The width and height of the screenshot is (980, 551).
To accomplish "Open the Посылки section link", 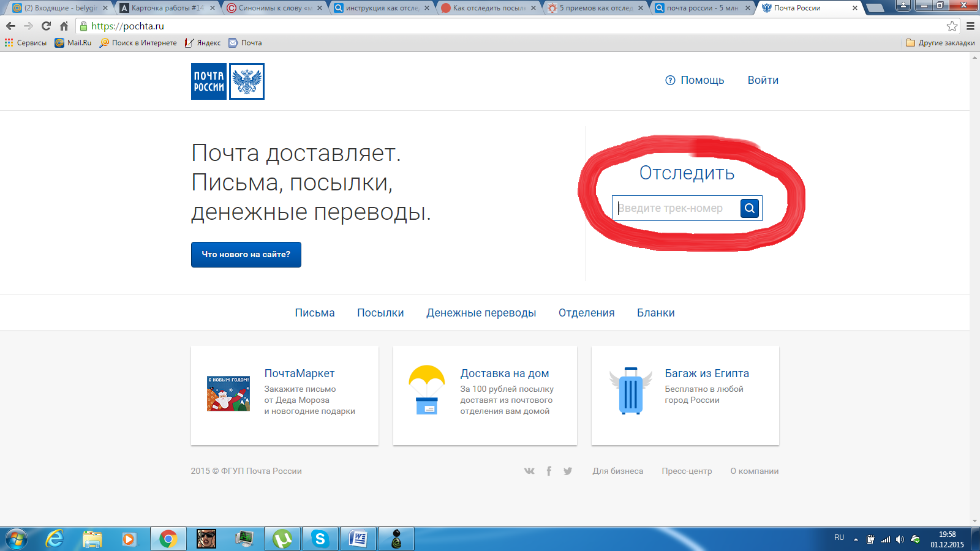I will (380, 313).
